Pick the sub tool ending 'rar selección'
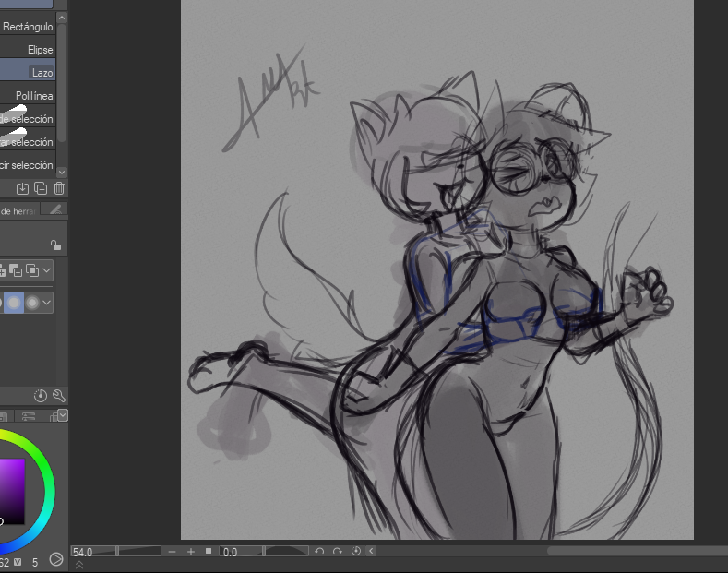This screenshot has height=573, width=728. [28, 141]
